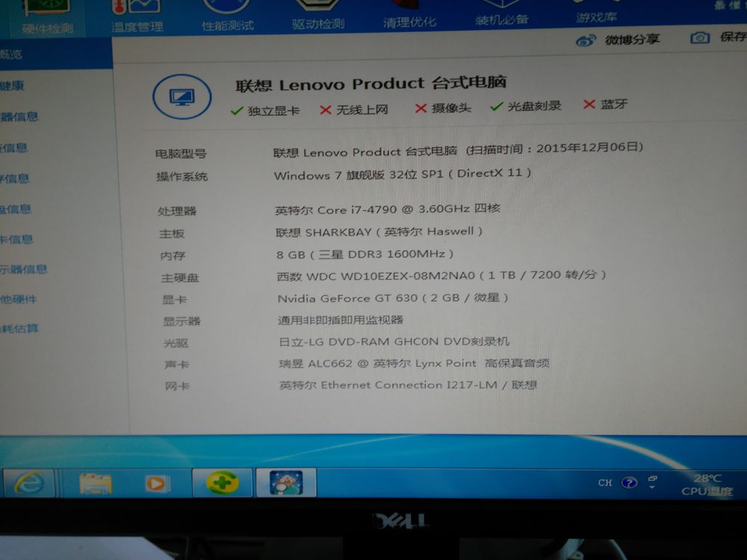This screenshot has height=560, width=747.
Task: Share via 微博分享 link
Action: click(x=632, y=40)
